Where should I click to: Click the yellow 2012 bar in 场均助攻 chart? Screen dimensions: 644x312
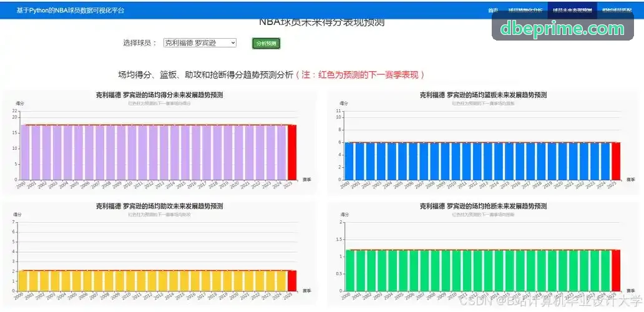pyautogui.click(x=152, y=281)
